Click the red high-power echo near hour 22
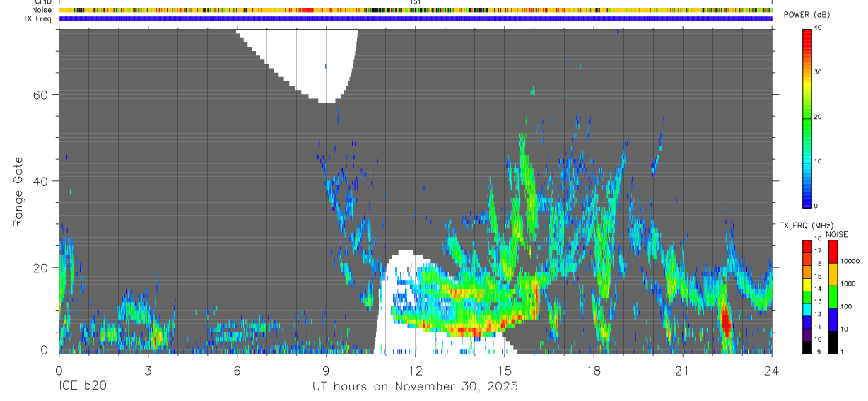The image size is (868, 401). (725, 322)
